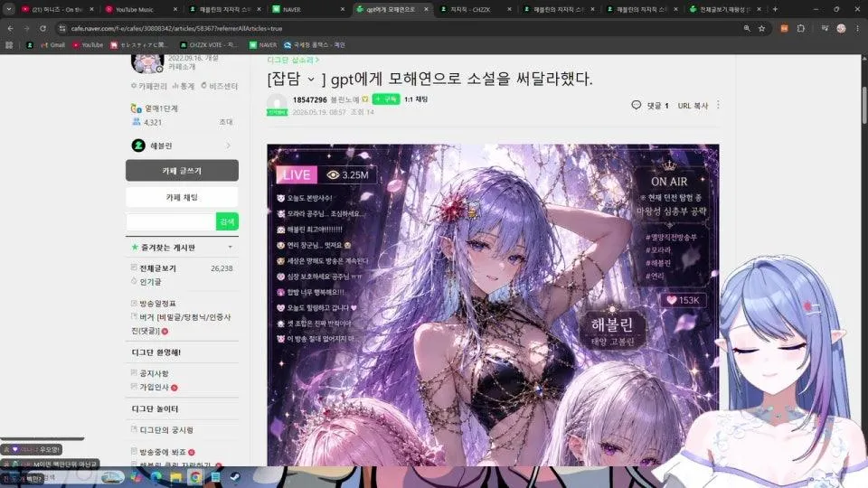Open the 전체글보기 board
The image size is (868, 488).
click(x=157, y=268)
